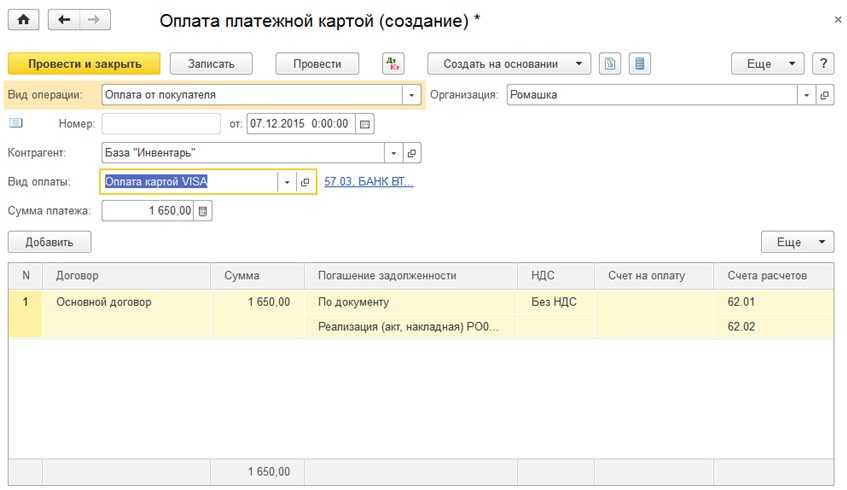
Task: Expand the Вид операции dropdown
Action: point(411,95)
